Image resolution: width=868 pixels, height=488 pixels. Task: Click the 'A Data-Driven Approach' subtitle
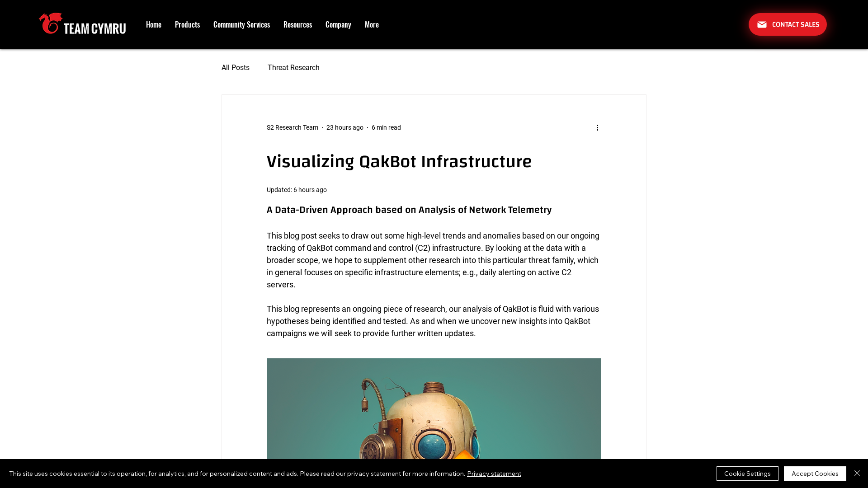tap(409, 210)
